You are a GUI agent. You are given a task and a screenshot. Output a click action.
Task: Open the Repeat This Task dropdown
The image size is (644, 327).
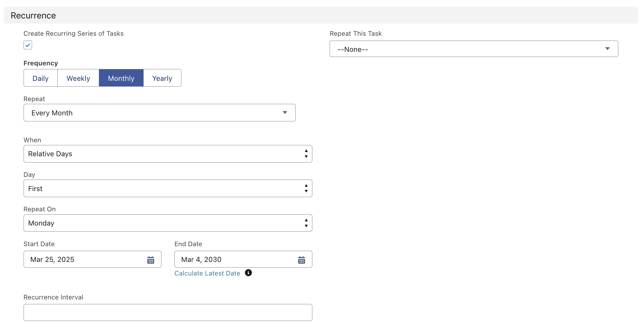473,49
